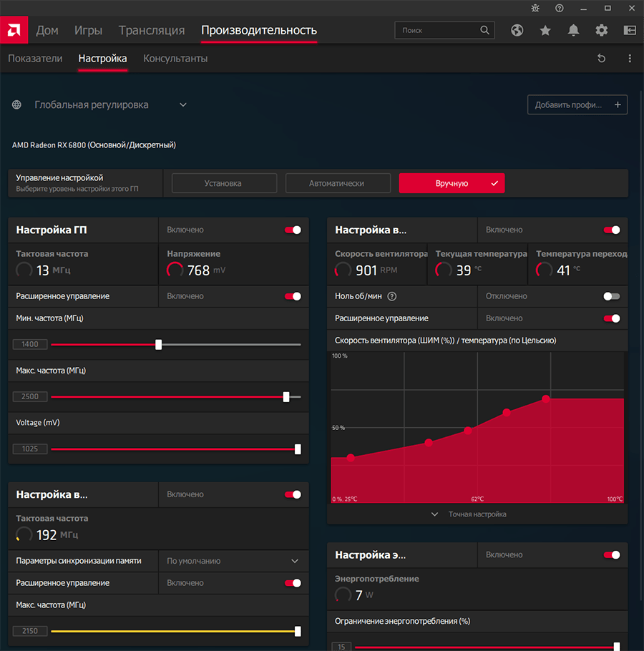644x651 pixels.
Task: Click the bug report icon
Action: [x=535, y=8]
